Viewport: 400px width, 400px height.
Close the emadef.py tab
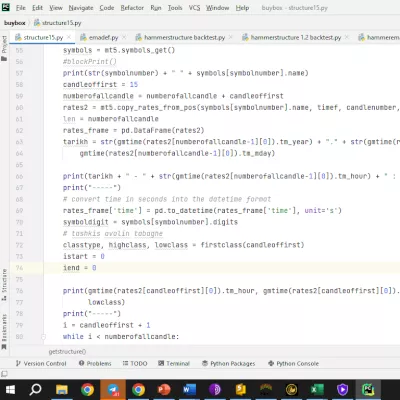click(124, 37)
